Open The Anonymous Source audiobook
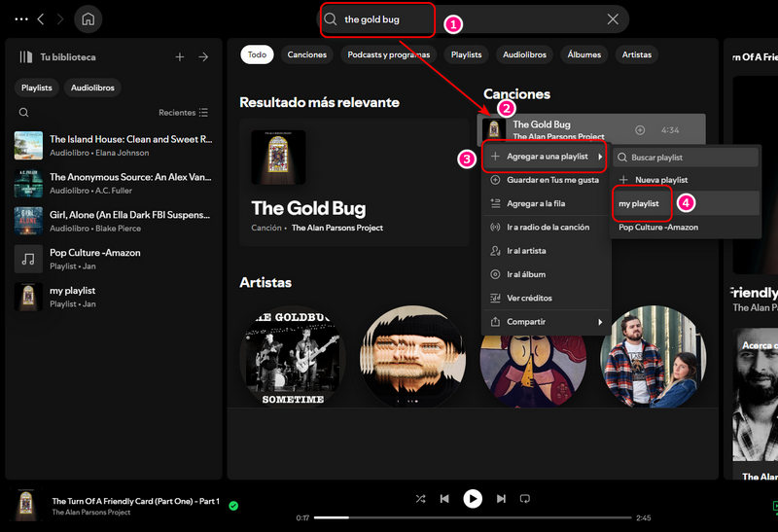The width and height of the screenshot is (778, 532). (114, 183)
